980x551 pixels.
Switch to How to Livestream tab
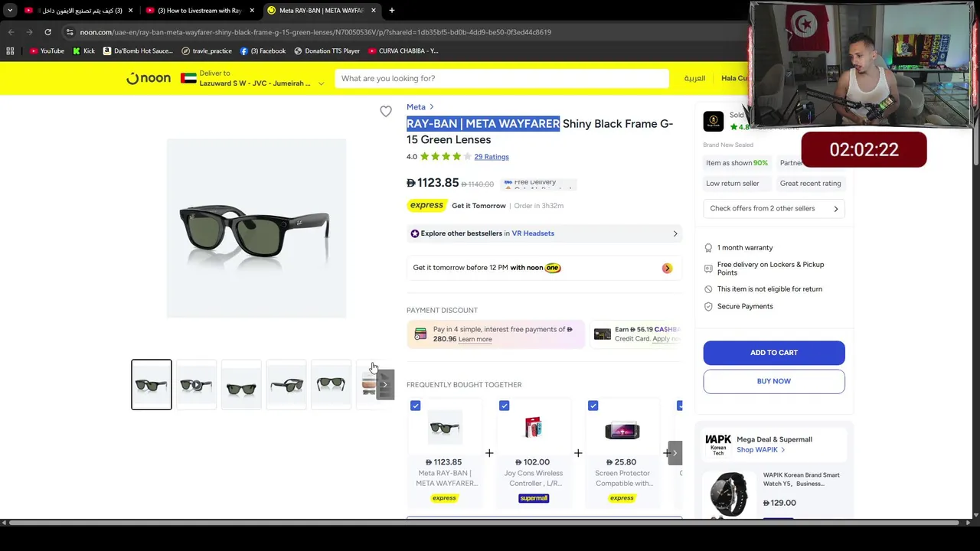point(200,10)
